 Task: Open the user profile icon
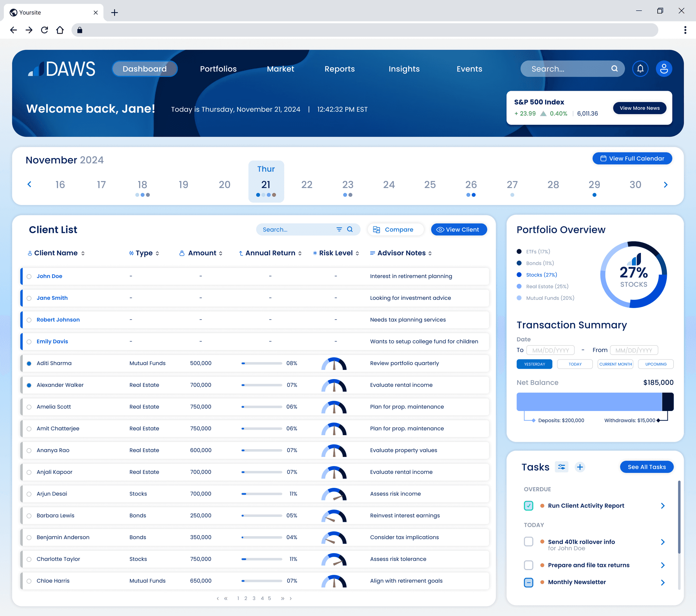click(x=664, y=69)
